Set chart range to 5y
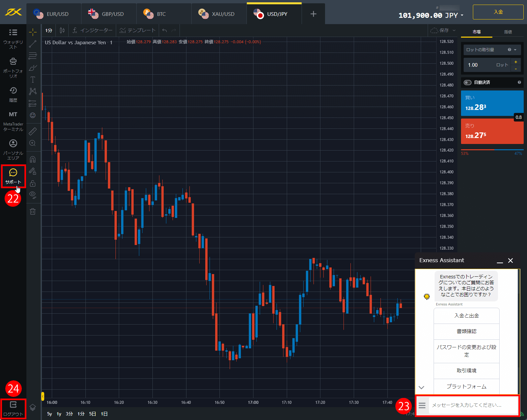This screenshot has height=420, width=527. pyautogui.click(x=49, y=414)
